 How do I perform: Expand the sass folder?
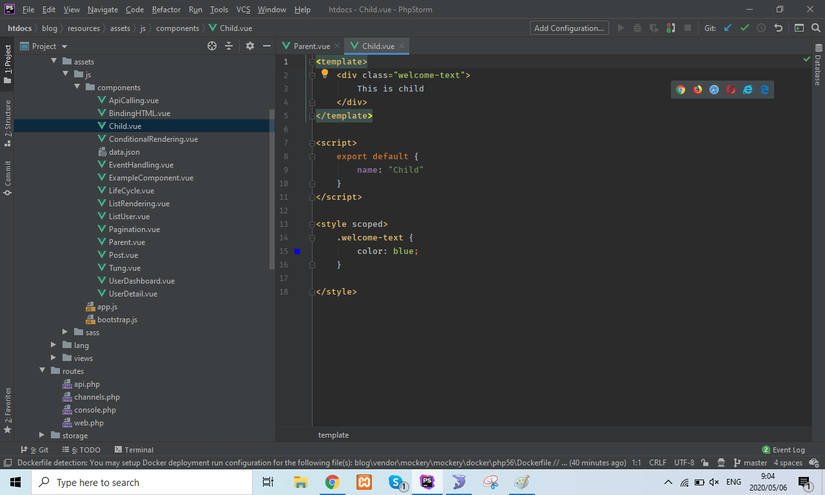[65, 332]
